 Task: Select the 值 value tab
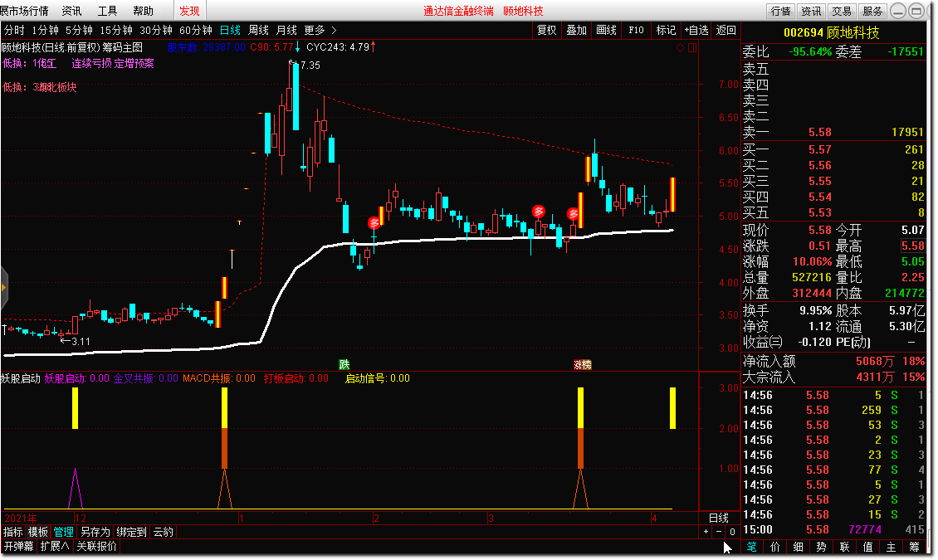click(867, 546)
